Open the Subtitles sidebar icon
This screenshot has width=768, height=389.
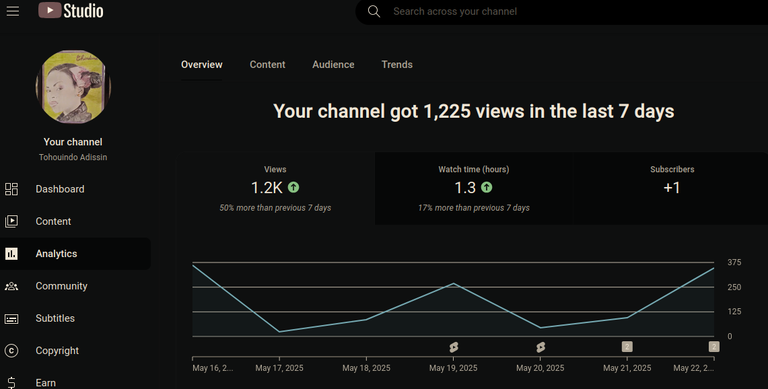pyautogui.click(x=11, y=318)
